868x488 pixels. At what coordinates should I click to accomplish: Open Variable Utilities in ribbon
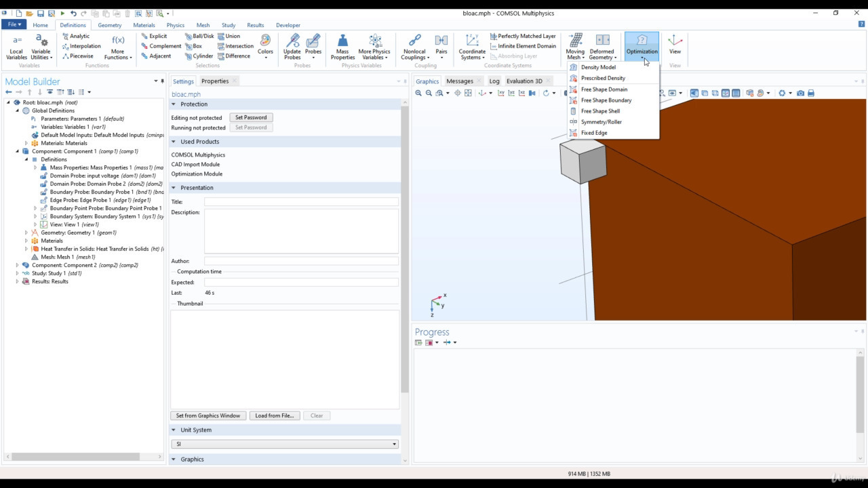point(41,47)
